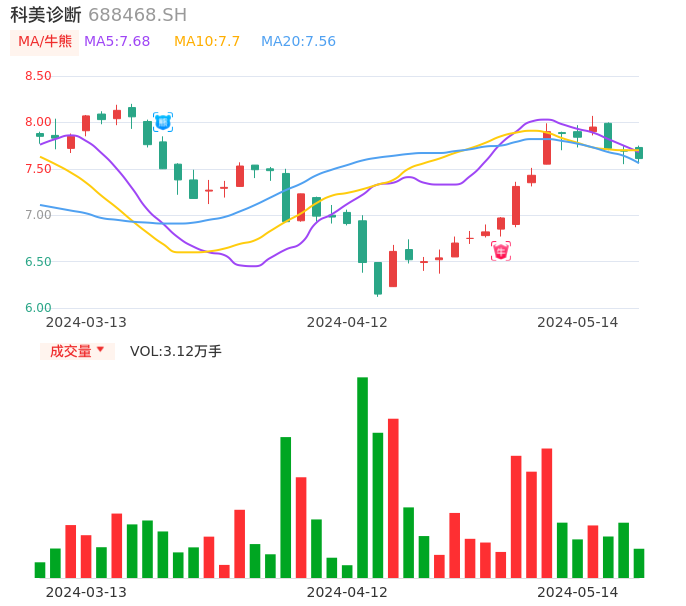
Task: Click the 2024-05-14 date label under volume chart
Action: [x=578, y=592]
